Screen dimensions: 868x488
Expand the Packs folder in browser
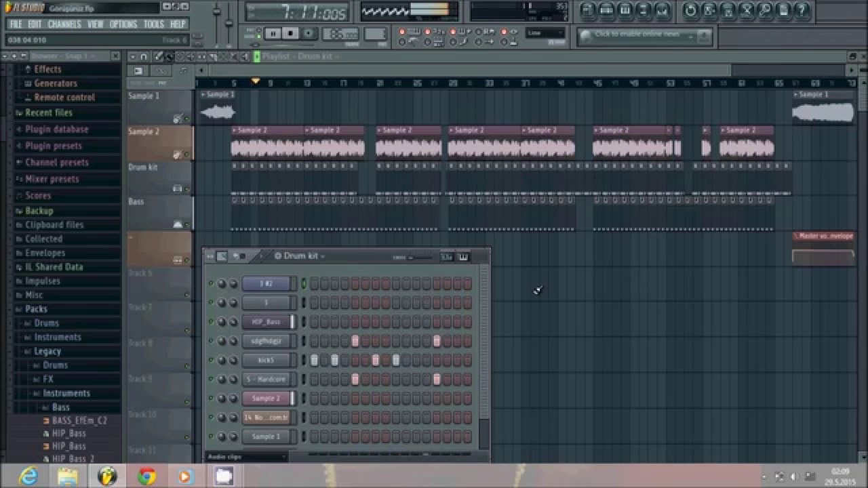click(x=37, y=309)
